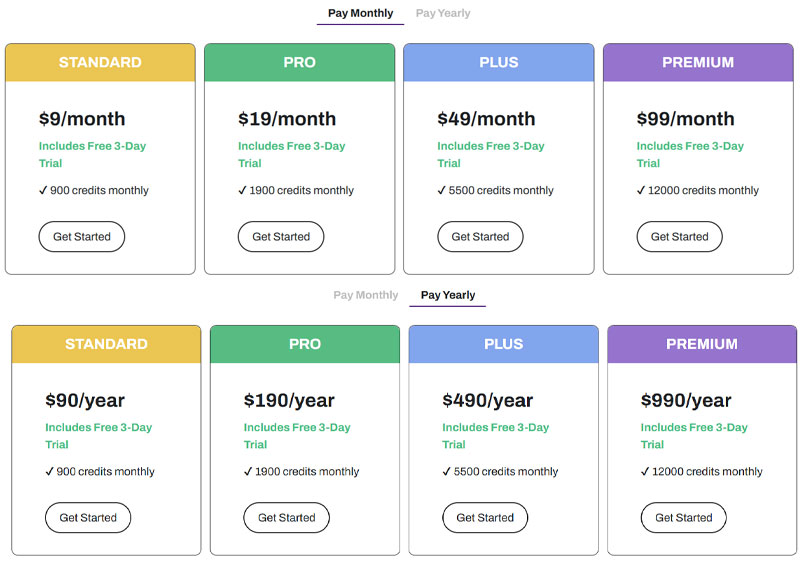Switch to the greyed-out Pay Monthly tab
The height and width of the screenshot is (564, 800).
[x=365, y=296]
